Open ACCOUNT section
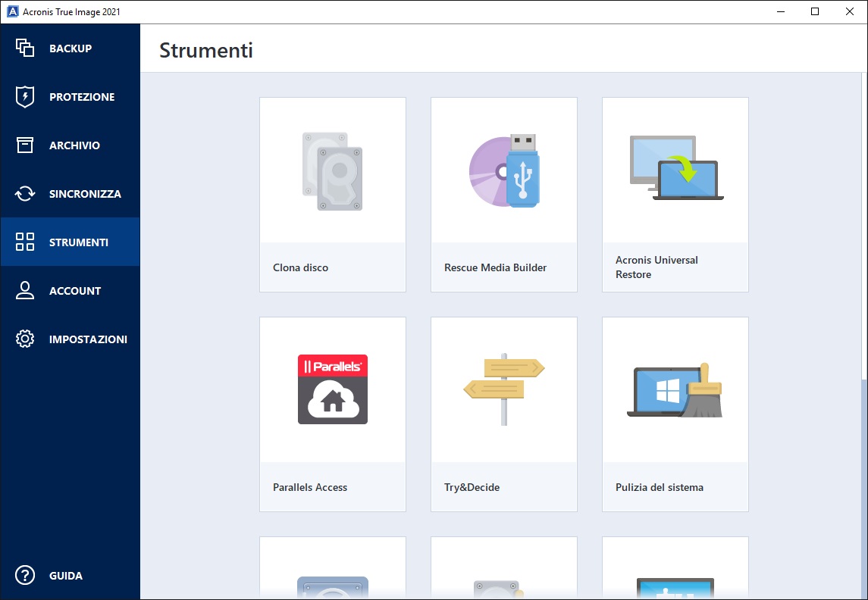 tap(75, 291)
